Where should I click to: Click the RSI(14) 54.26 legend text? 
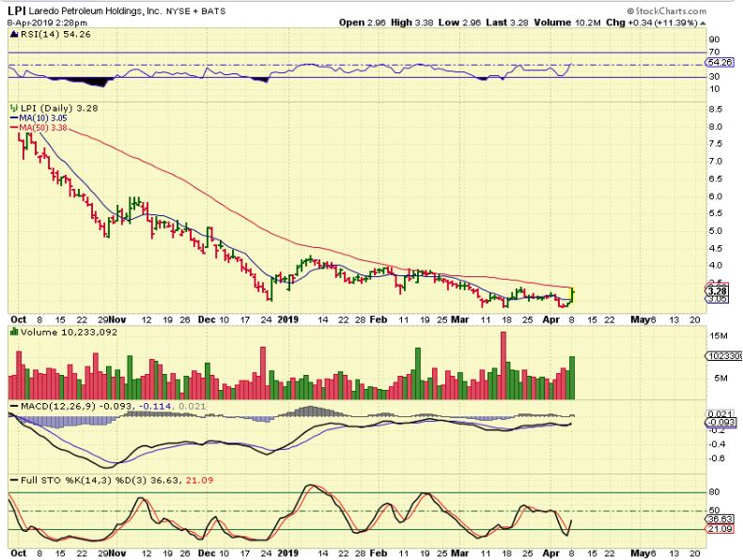click(x=55, y=34)
